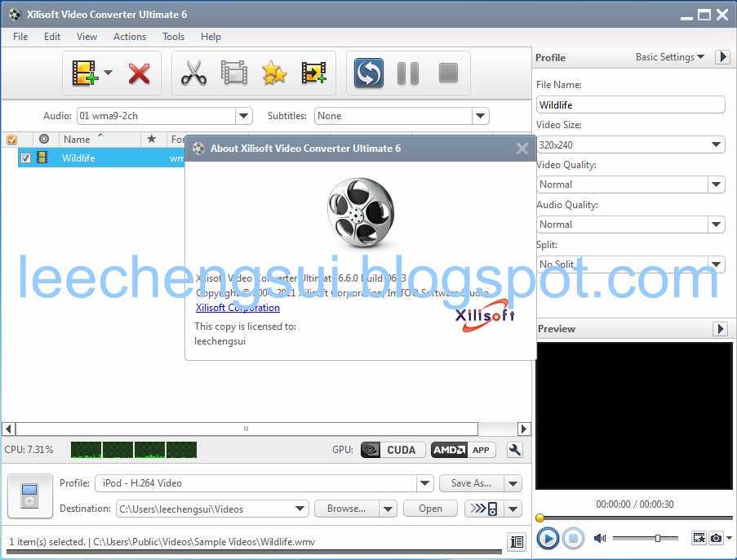This screenshot has width=737, height=560.
Task: Open the Add File dropdown arrow
Action: click(x=108, y=73)
